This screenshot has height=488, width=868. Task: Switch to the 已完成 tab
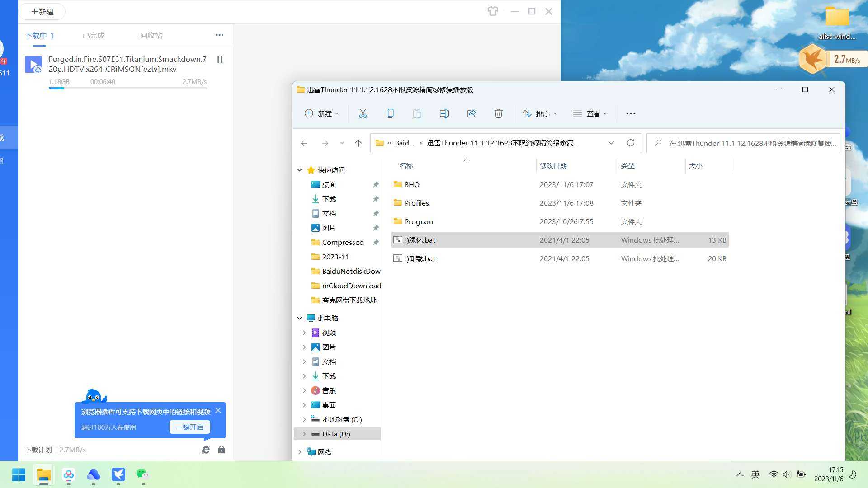(93, 35)
